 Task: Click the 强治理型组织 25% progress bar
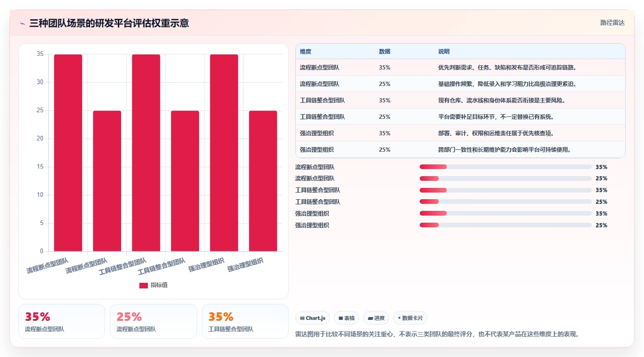(x=506, y=225)
